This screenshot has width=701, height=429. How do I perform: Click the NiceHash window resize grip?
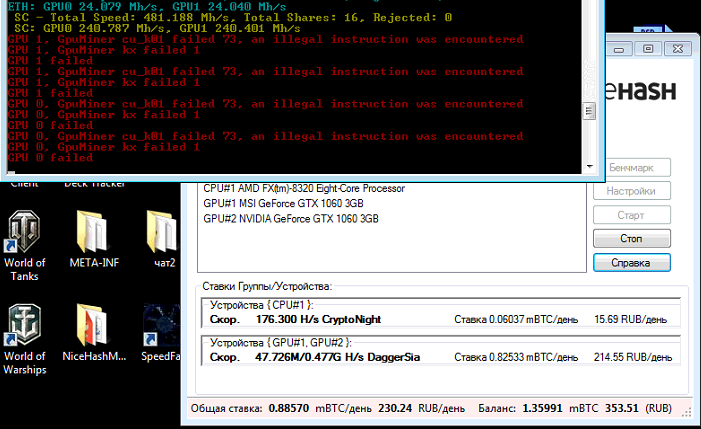(x=686, y=414)
